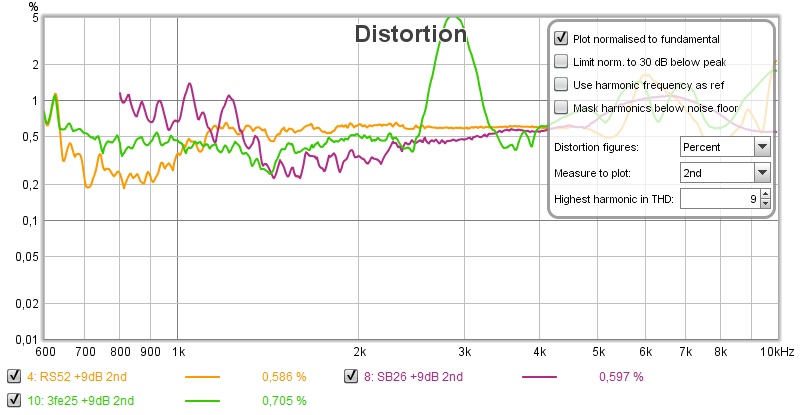800x415 pixels.
Task: Uncheck Plot normalised to fundamental
Action: [561, 39]
